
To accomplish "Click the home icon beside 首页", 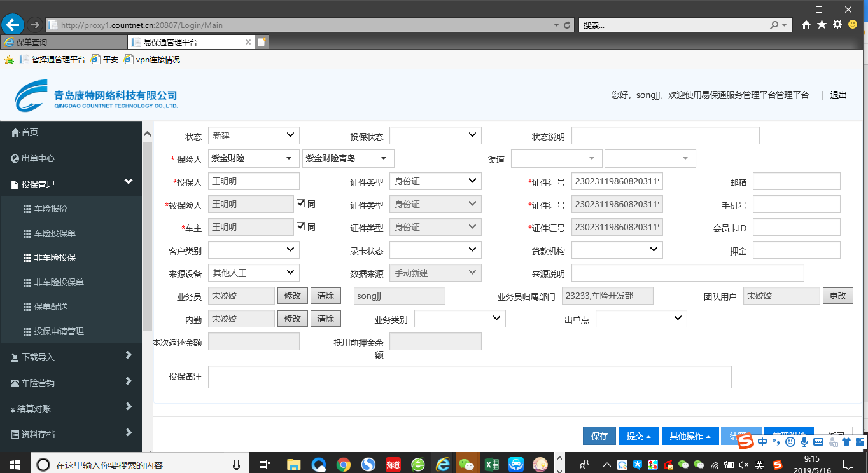I will click(x=15, y=132).
